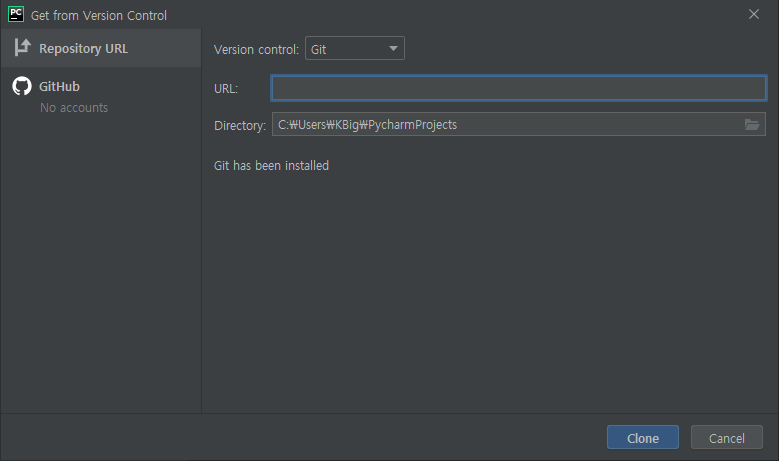
Task: Click the Cancel button
Action: tap(726, 438)
